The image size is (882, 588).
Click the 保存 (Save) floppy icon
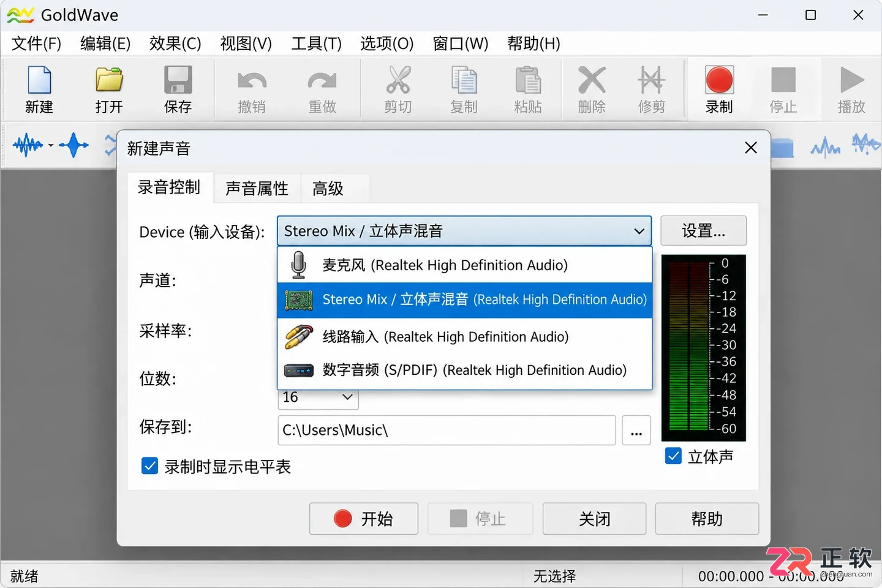coord(178,81)
